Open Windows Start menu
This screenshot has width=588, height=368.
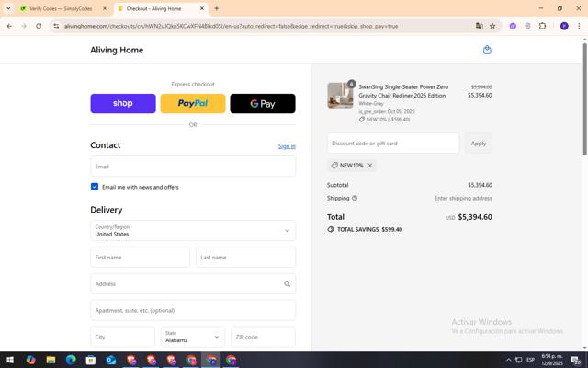coord(10,360)
